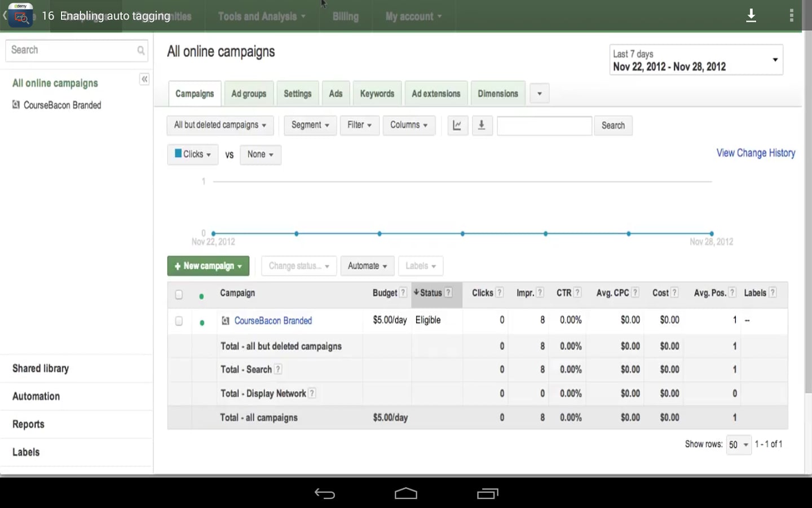Click the Avg. Pos. help icon

pos(732,292)
